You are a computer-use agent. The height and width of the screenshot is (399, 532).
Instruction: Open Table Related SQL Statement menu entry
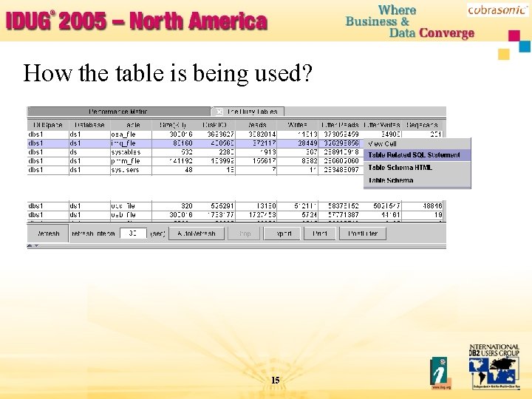pyautogui.click(x=417, y=155)
